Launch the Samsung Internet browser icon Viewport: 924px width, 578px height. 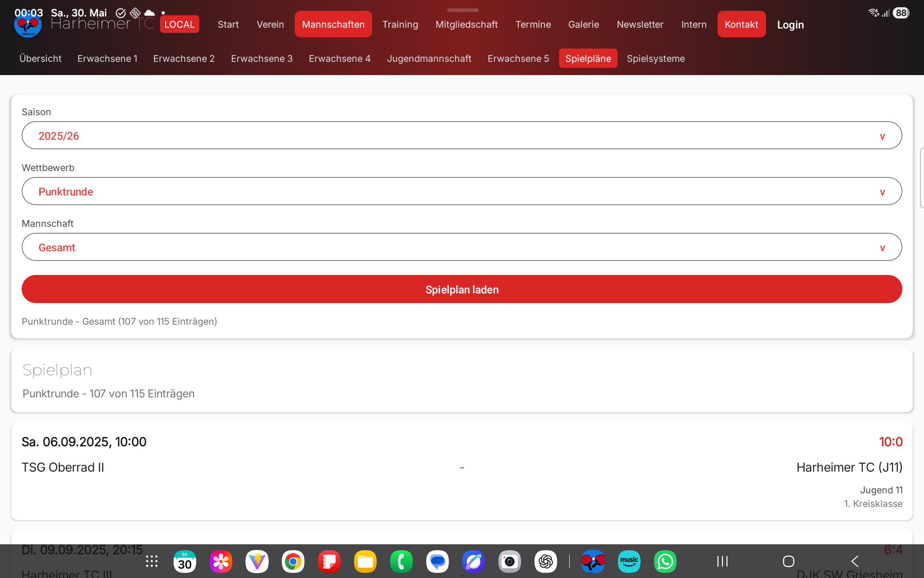pyautogui.click(x=473, y=561)
